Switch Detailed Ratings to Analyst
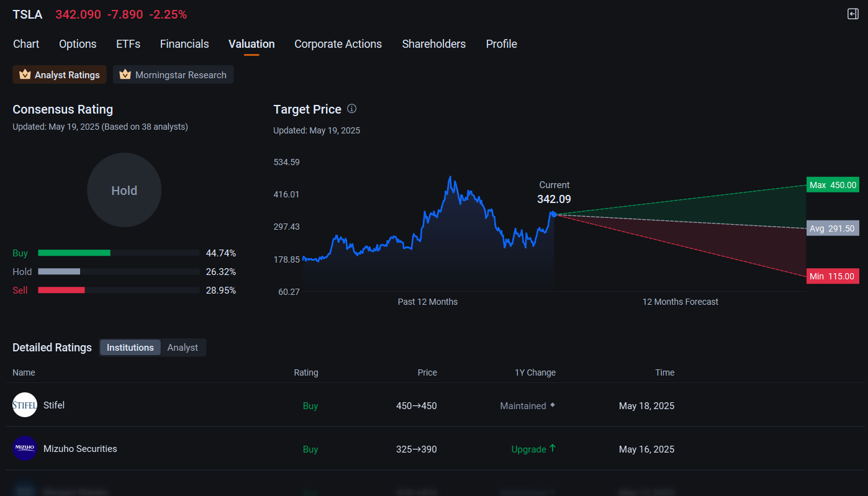The image size is (868, 496). click(183, 348)
